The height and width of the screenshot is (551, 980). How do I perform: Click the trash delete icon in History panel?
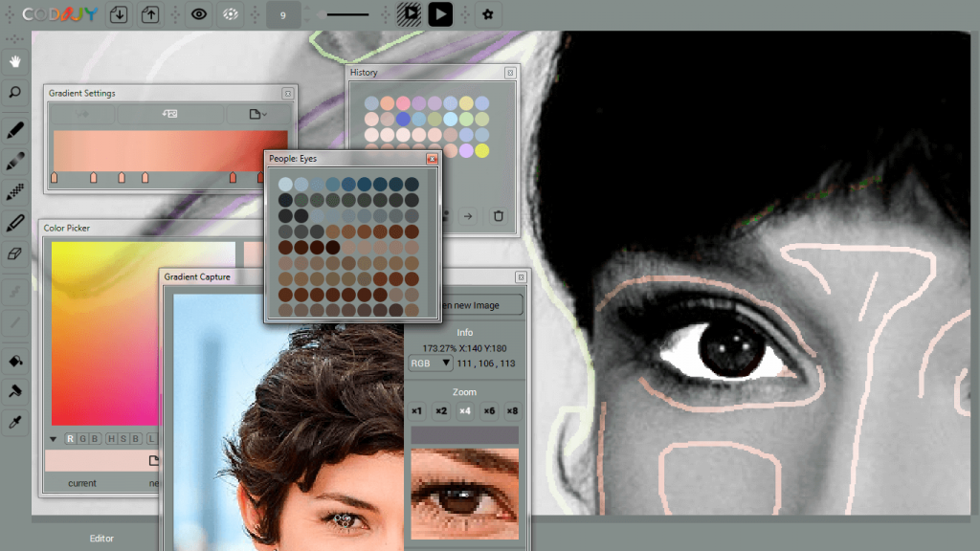pyautogui.click(x=498, y=216)
